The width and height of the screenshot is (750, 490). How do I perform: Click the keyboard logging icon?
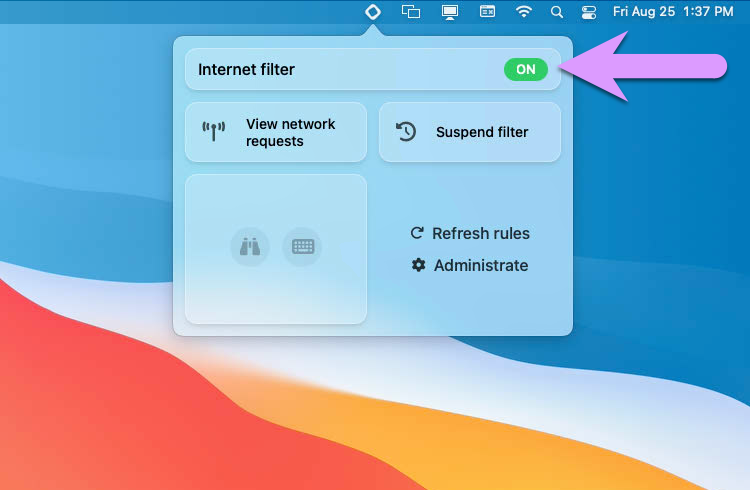(x=302, y=246)
